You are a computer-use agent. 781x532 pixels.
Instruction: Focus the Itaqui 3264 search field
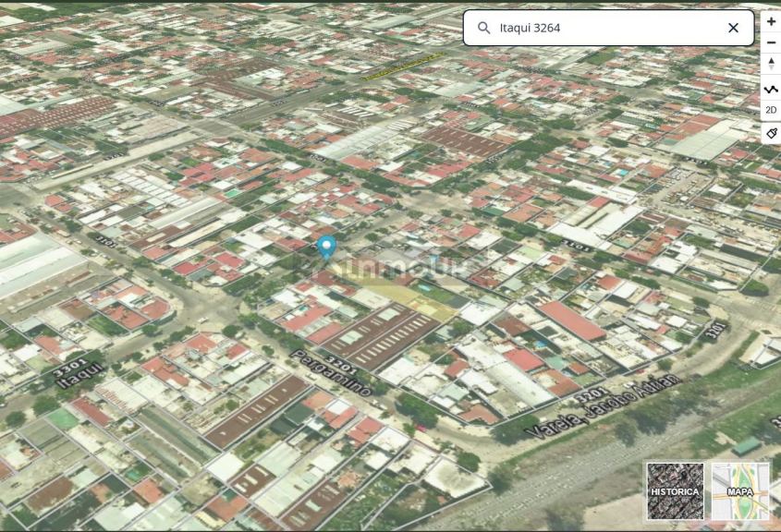pos(608,28)
